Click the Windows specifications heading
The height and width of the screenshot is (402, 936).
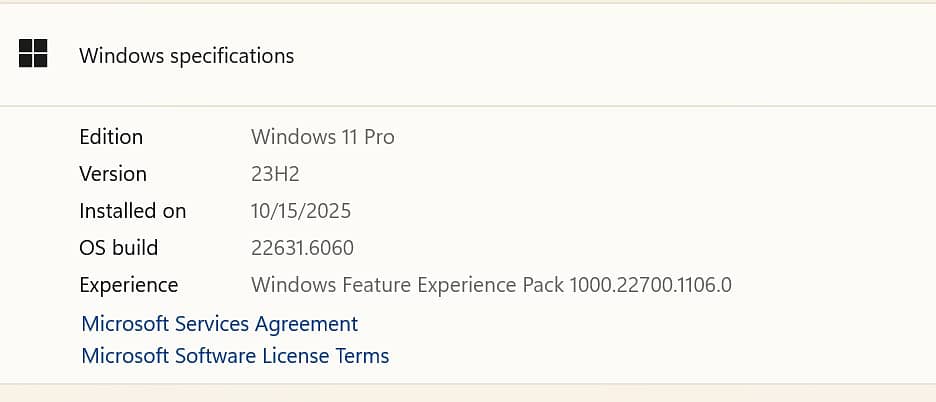186,56
